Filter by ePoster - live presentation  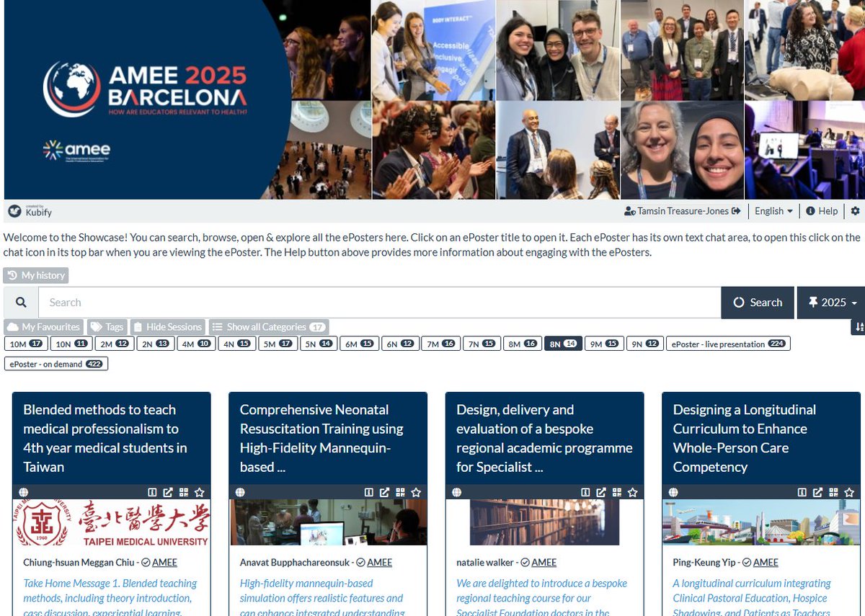pyautogui.click(x=728, y=344)
